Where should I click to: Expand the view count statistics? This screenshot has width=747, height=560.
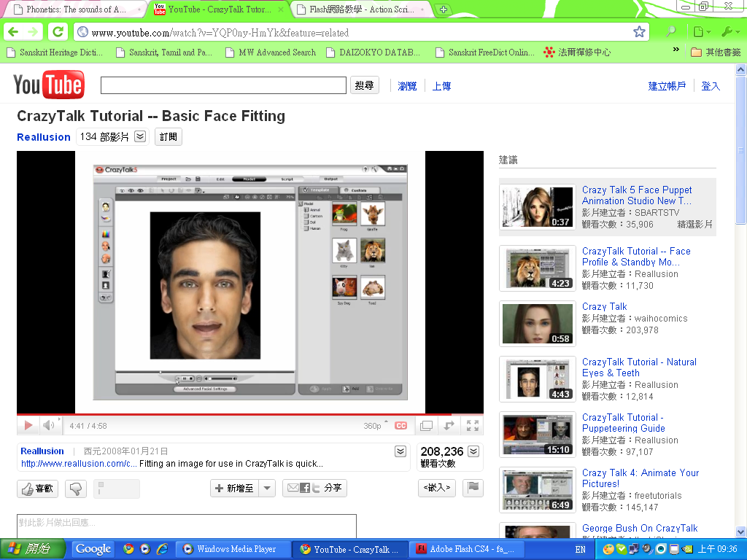click(473, 451)
